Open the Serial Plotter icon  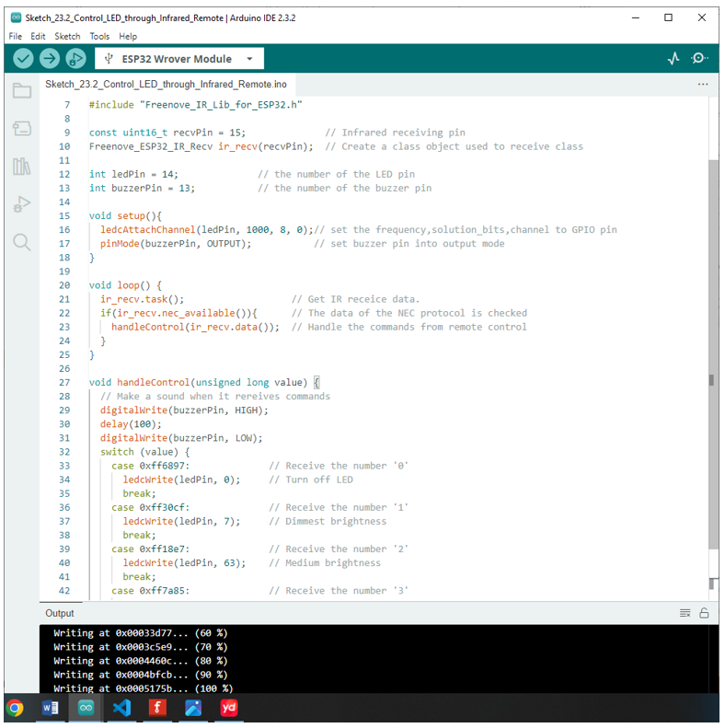coord(673,59)
